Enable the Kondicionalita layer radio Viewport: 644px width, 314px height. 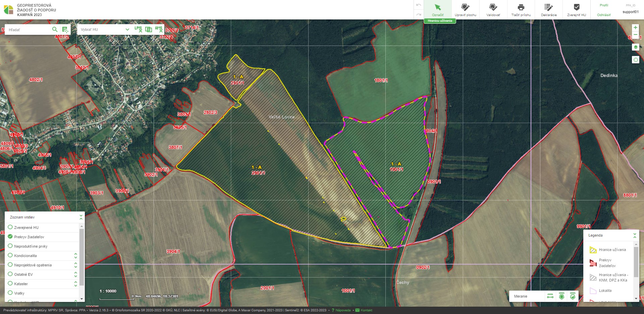[x=10, y=255]
